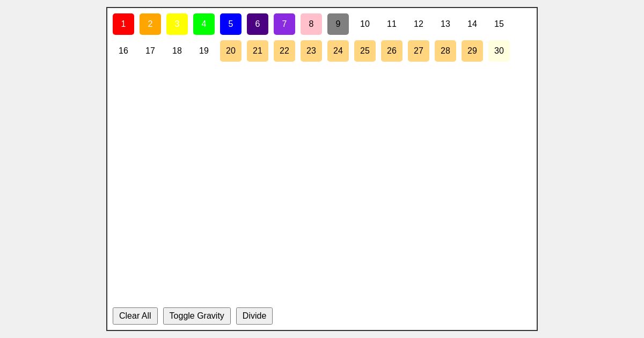
Task: Select block number 19 in the second row
Action: point(204,51)
